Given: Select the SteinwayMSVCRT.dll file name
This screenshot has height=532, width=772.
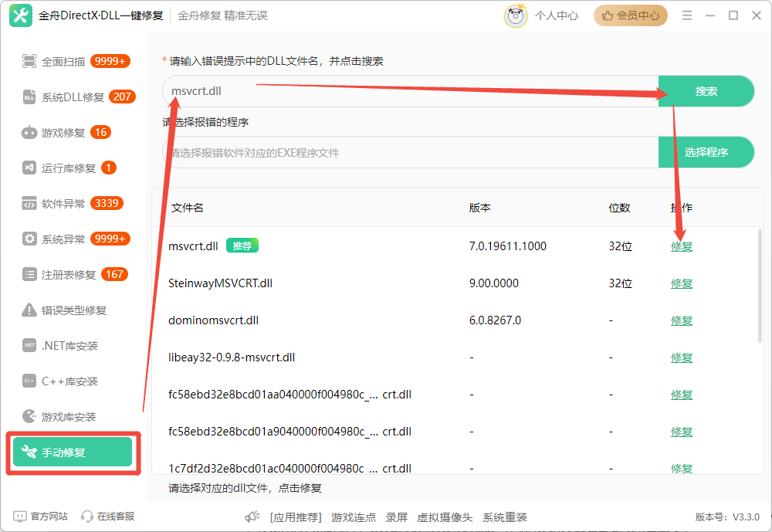Looking at the screenshot, I should tap(220, 283).
